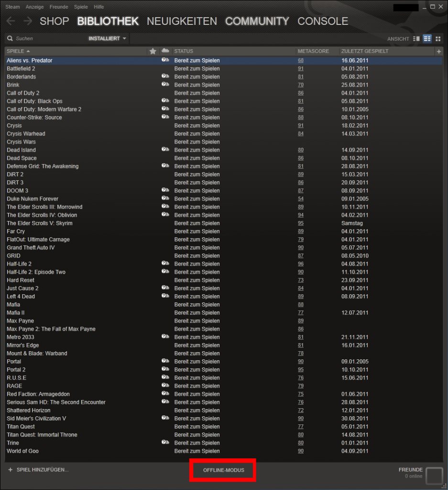Open the Hilfe menu
The width and height of the screenshot is (448, 490).
click(98, 7)
